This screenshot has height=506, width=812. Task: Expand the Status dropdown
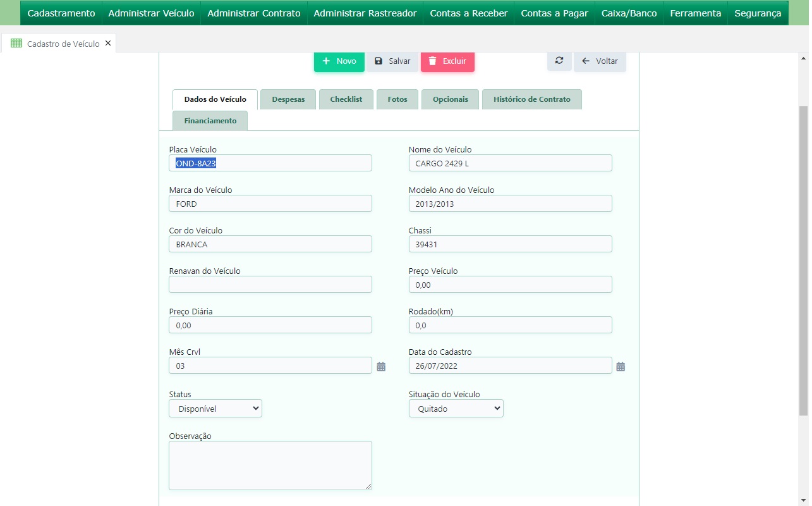click(215, 409)
